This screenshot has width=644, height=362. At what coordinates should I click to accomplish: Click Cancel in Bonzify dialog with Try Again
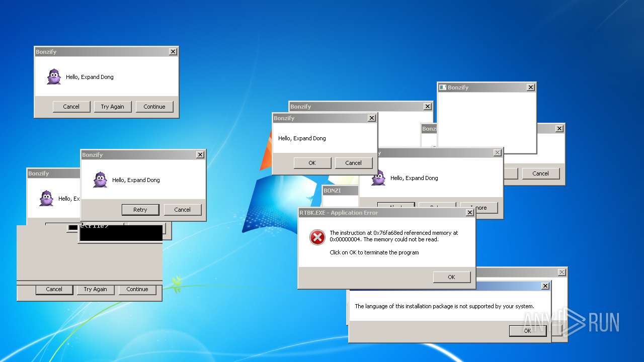71,107
